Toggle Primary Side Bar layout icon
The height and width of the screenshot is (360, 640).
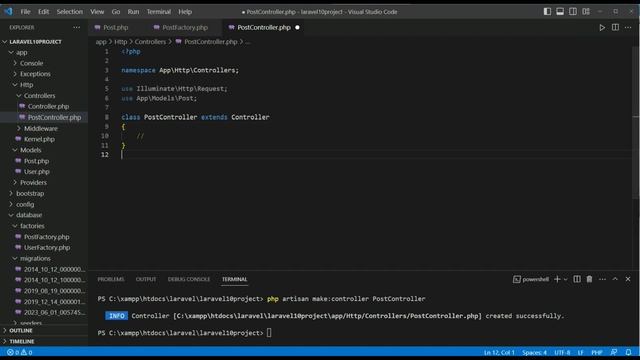point(547,11)
